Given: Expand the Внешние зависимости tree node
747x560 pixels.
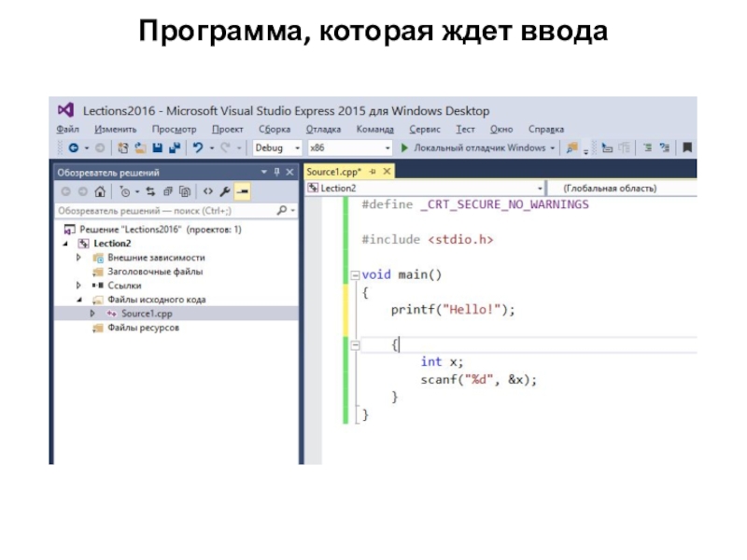Looking at the screenshot, I should [79, 257].
